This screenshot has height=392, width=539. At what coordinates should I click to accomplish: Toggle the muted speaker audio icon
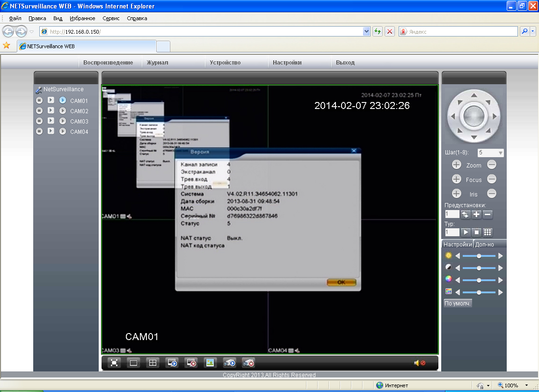(420, 363)
